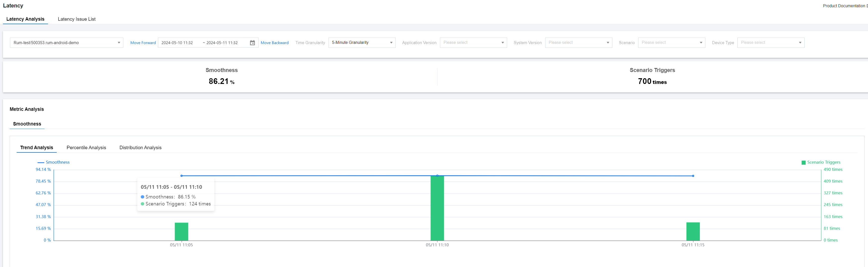Select the Latency Analysis tab
Image resolution: width=868 pixels, height=267 pixels.
point(25,19)
